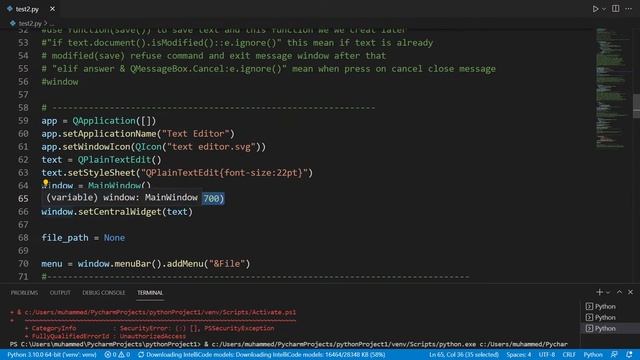Close the bottom panel with X
Screen dimensions: 640x360
[631, 292]
